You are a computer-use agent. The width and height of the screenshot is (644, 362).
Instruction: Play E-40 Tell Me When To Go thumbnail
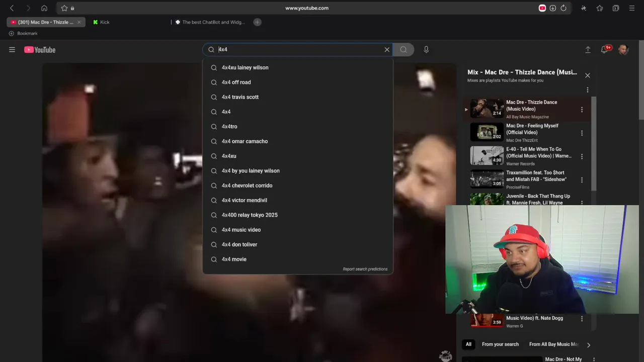point(487,155)
